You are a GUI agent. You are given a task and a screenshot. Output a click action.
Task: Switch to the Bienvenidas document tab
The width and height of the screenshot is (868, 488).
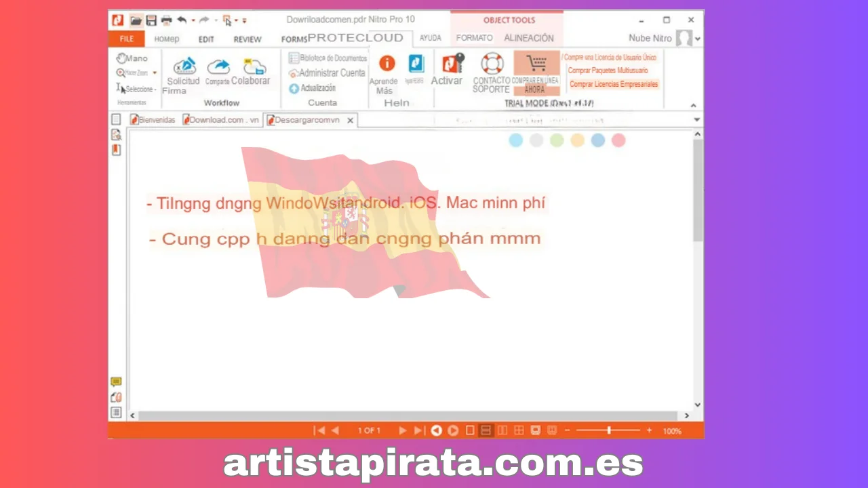153,120
